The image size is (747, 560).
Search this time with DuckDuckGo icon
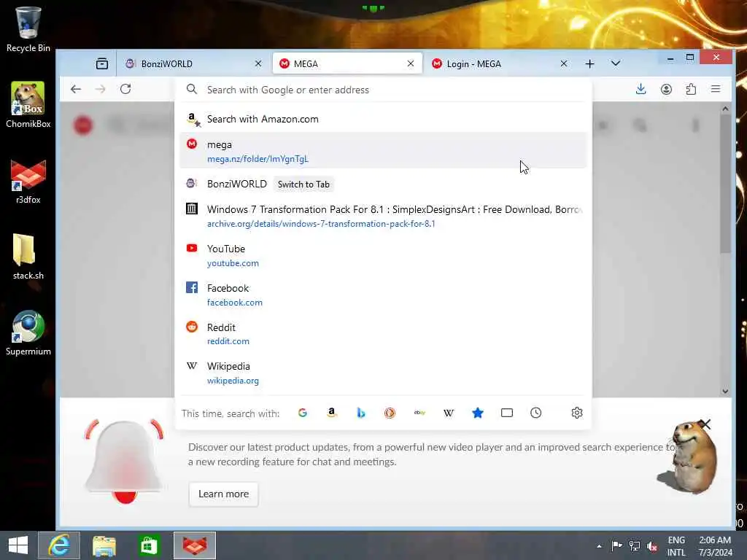pyautogui.click(x=390, y=413)
